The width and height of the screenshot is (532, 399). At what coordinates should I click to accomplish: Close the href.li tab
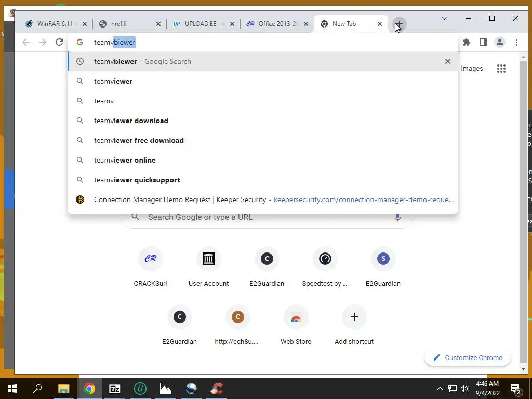[158, 24]
